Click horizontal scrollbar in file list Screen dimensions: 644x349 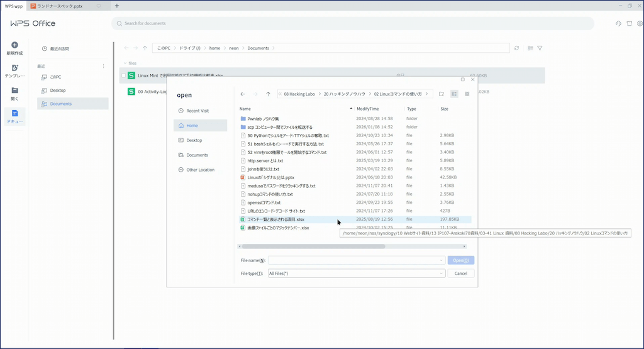click(x=313, y=247)
